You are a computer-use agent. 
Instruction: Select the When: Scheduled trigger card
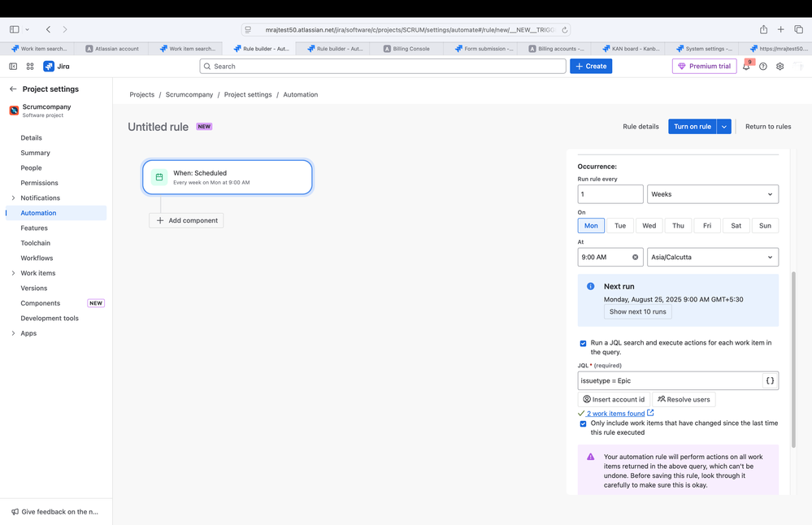coord(228,177)
